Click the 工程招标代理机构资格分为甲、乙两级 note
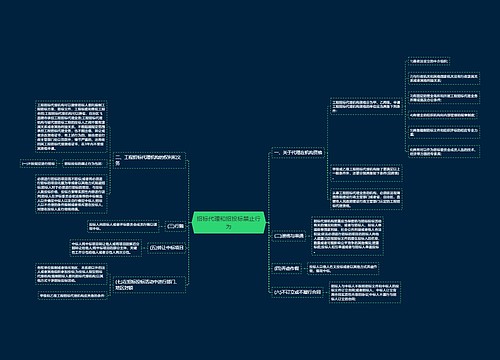The height and width of the screenshot is (360, 500). coord(366,106)
